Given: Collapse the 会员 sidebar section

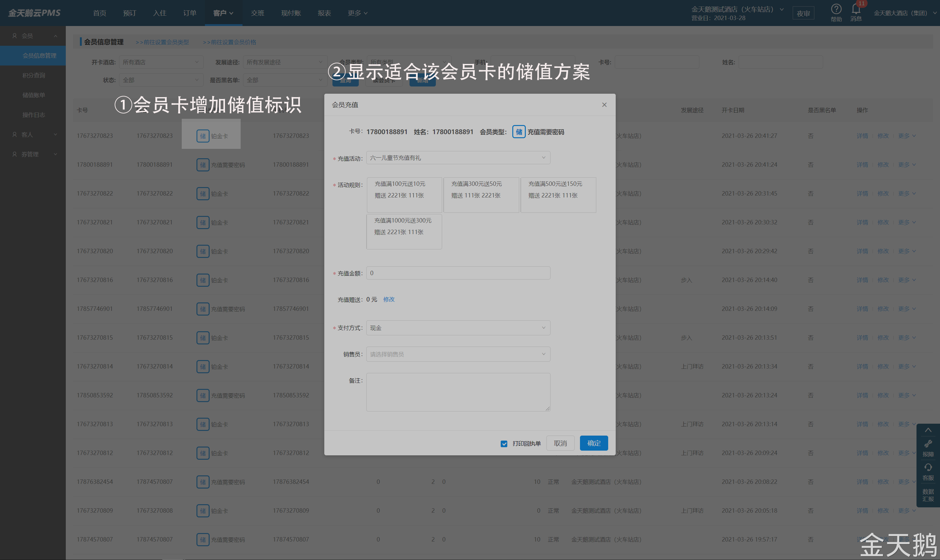Looking at the screenshot, I should point(33,36).
